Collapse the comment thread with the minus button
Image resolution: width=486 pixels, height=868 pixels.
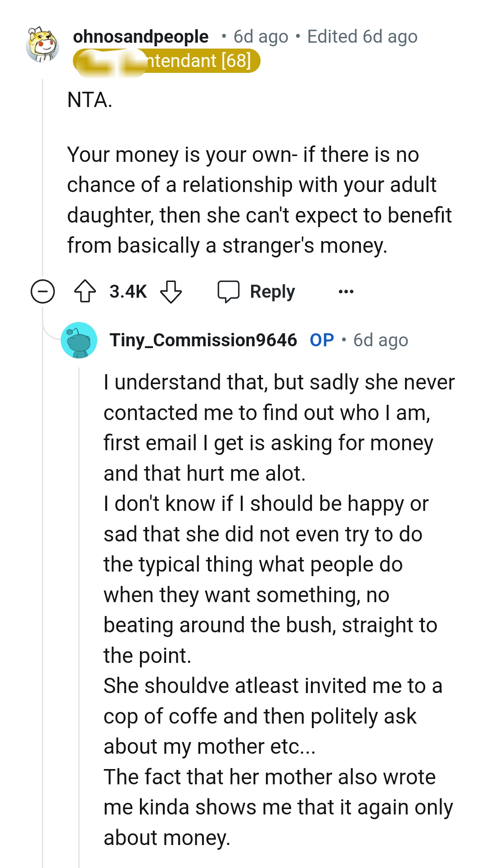[43, 291]
